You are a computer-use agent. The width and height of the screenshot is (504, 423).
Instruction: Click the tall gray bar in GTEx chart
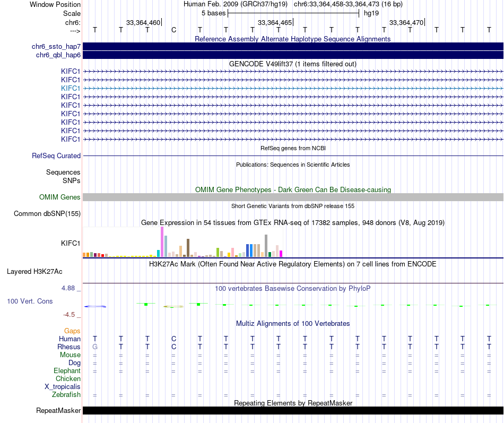click(266, 246)
